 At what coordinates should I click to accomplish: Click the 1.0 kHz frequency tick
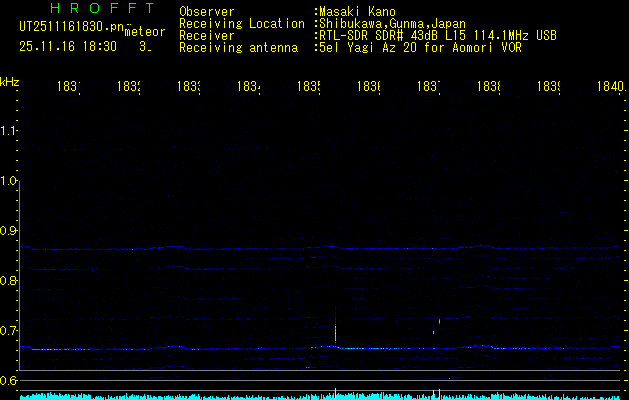pyautogui.click(x=9, y=181)
